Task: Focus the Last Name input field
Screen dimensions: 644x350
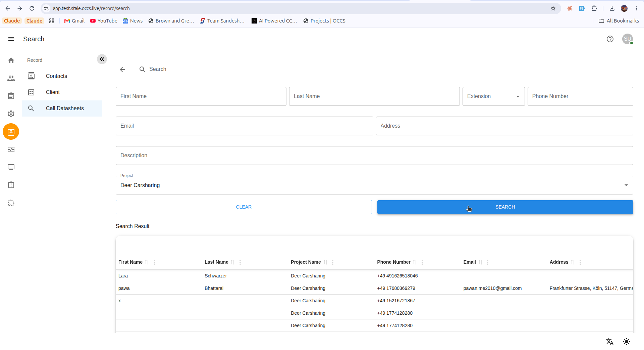Action: point(374,96)
